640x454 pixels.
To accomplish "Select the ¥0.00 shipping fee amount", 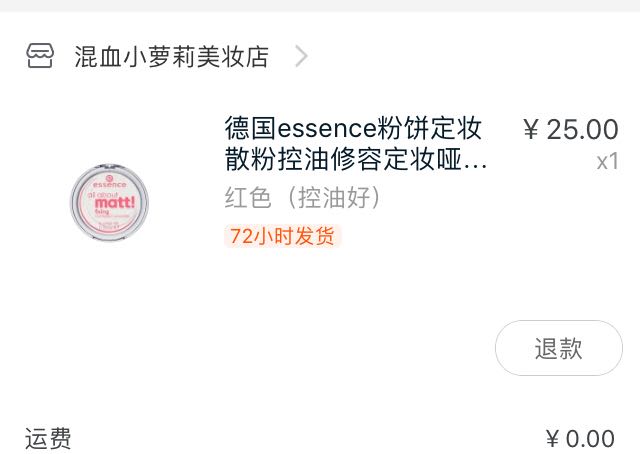I will click(580, 439).
